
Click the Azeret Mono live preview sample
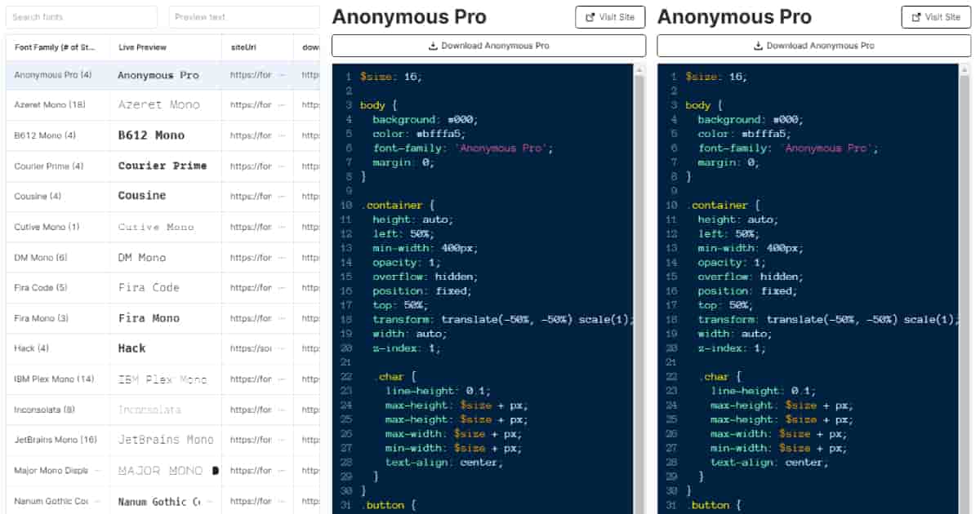[158, 105]
